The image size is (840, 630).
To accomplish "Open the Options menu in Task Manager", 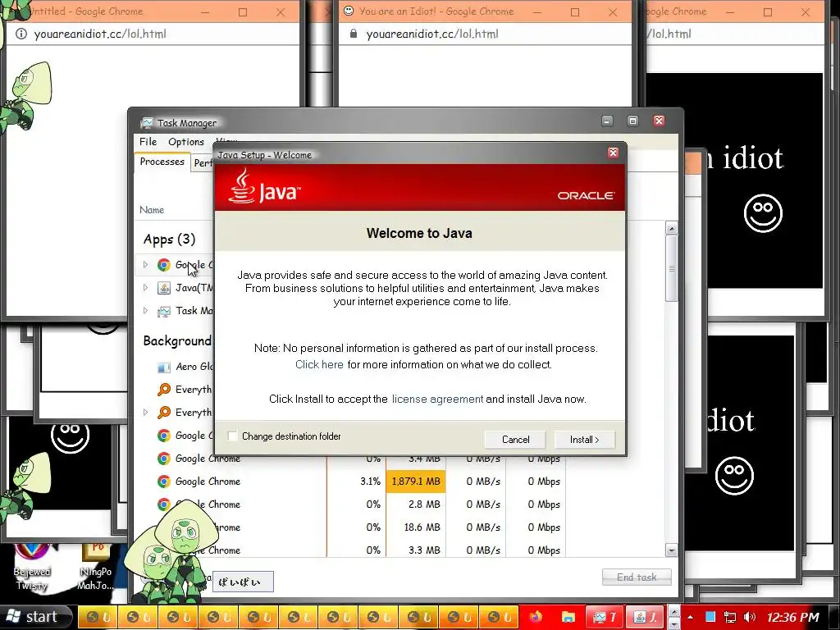I will point(186,141).
